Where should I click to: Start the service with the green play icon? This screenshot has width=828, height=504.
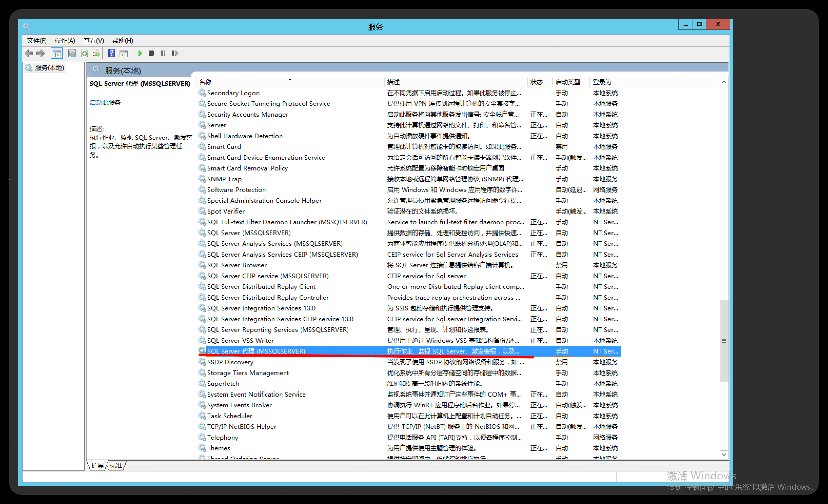[140, 53]
